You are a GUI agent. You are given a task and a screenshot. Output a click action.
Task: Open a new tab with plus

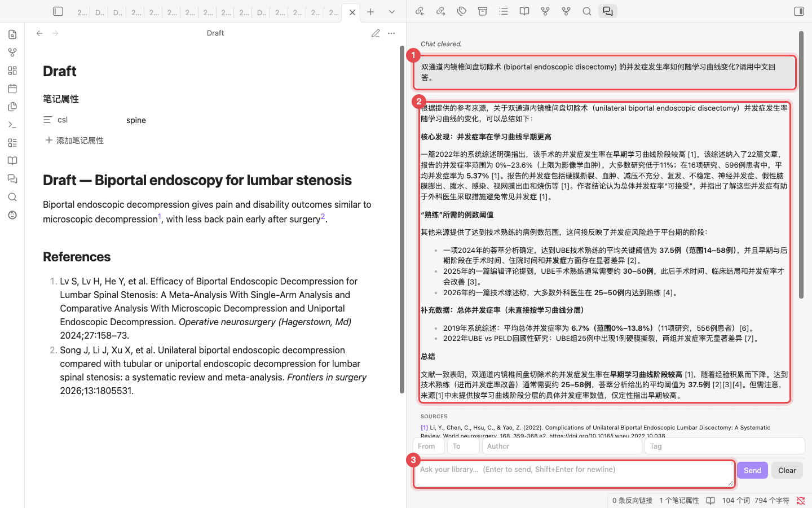pos(370,12)
